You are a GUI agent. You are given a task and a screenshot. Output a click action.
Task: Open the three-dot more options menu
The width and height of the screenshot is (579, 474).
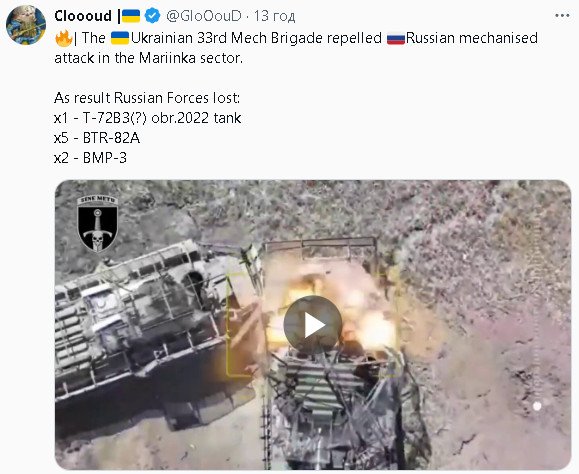tap(562, 16)
